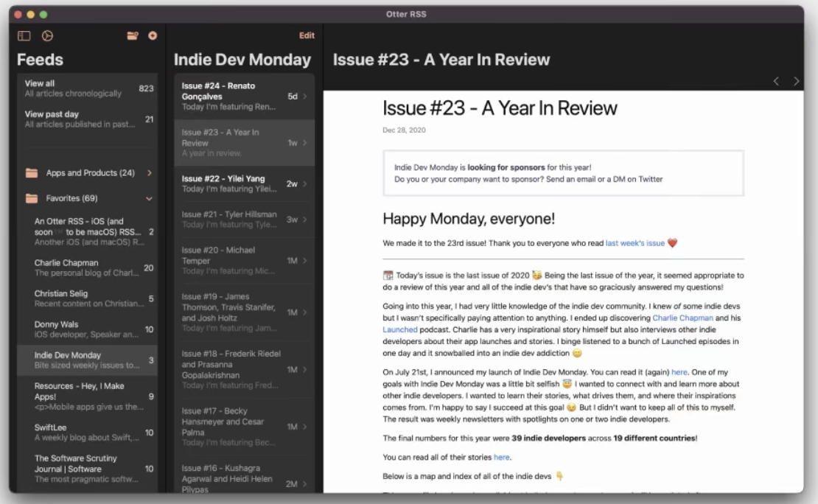This screenshot has width=818, height=504.
Task: Open Issue #19 chevron arrow
Action: [x=305, y=312]
